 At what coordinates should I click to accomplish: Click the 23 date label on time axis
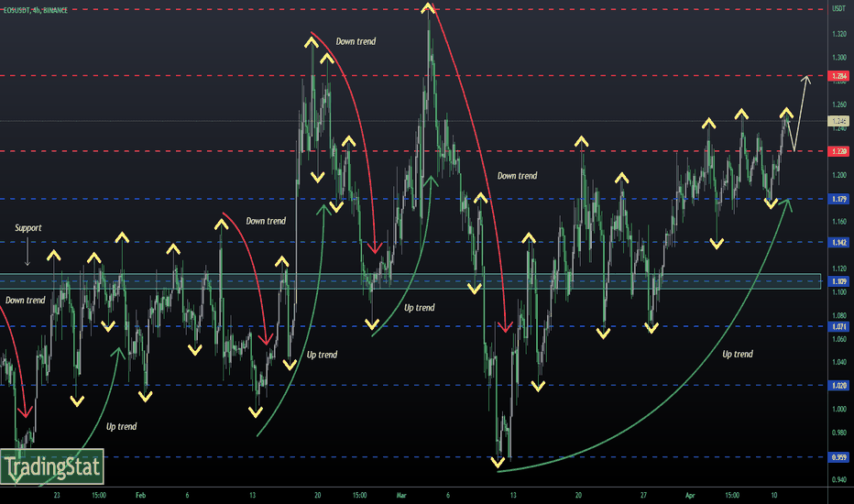tap(57, 495)
